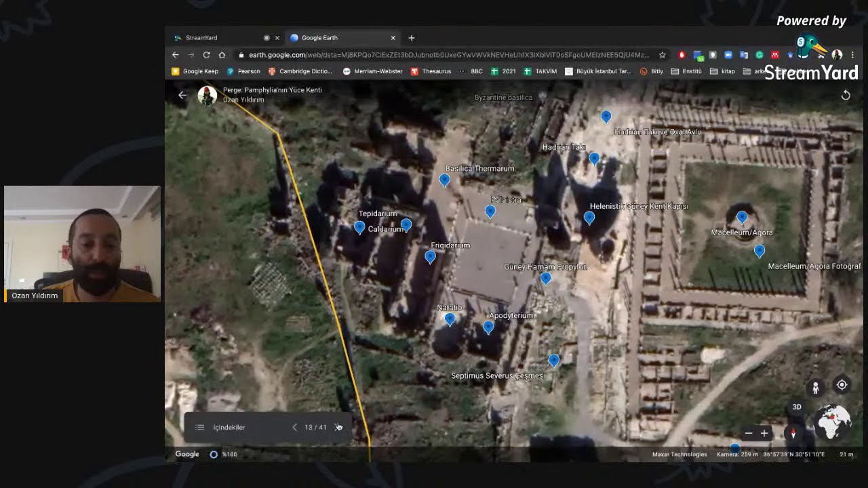868x488 pixels.
Task: Select the Google Earth browser tab
Action: (342, 38)
